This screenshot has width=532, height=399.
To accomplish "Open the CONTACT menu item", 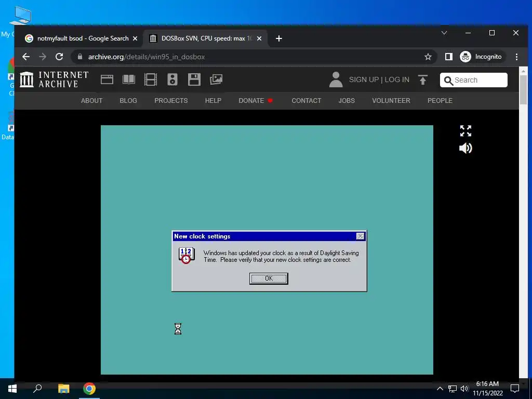I will click(x=307, y=101).
